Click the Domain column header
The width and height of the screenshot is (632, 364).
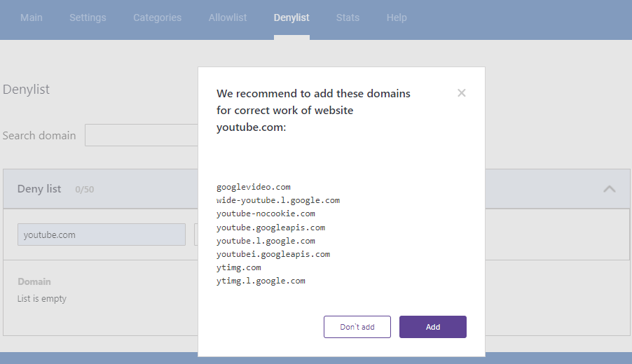tap(34, 281)
